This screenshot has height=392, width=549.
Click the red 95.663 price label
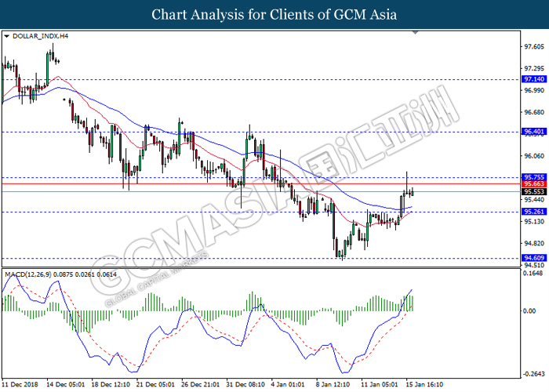click(534, 183)
